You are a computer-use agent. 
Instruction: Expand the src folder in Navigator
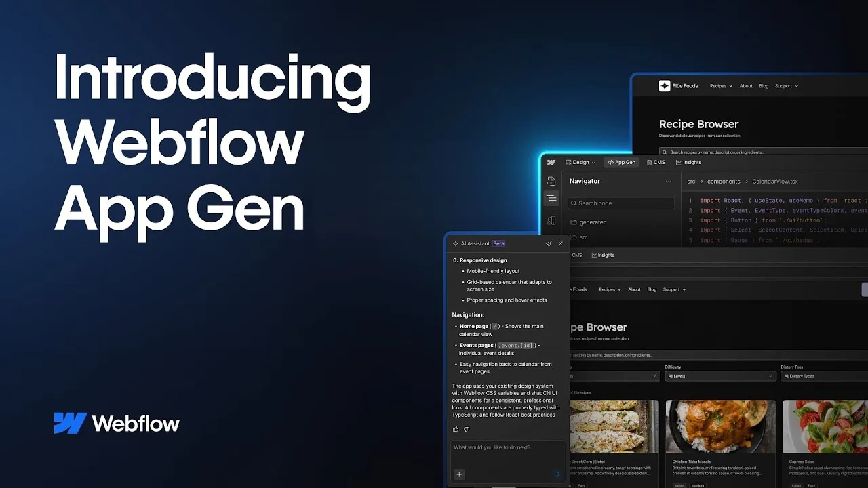pos(579,237)
